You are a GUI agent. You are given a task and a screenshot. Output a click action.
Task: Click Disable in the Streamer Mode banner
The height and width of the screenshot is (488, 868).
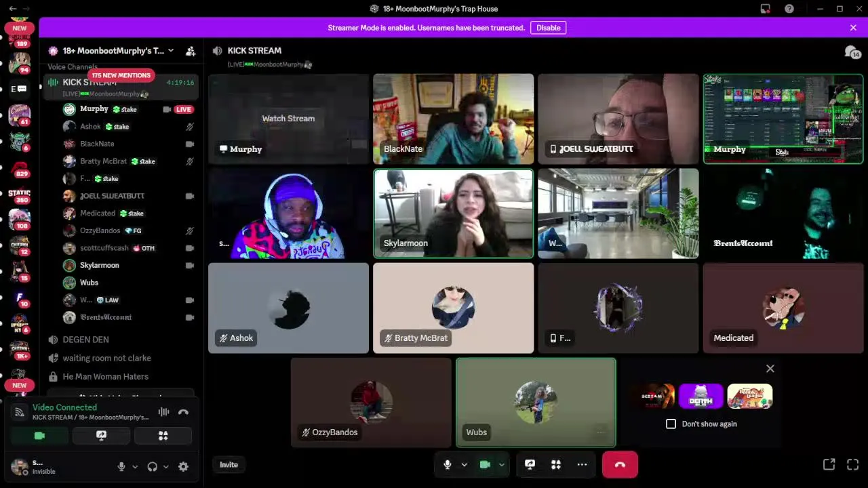[x=548, y=28]
